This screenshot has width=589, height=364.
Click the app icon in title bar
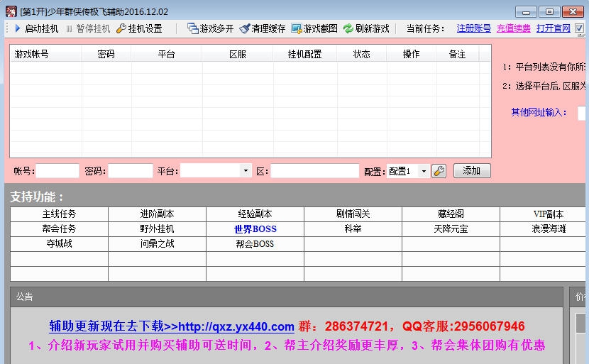(x=11, y=11)
